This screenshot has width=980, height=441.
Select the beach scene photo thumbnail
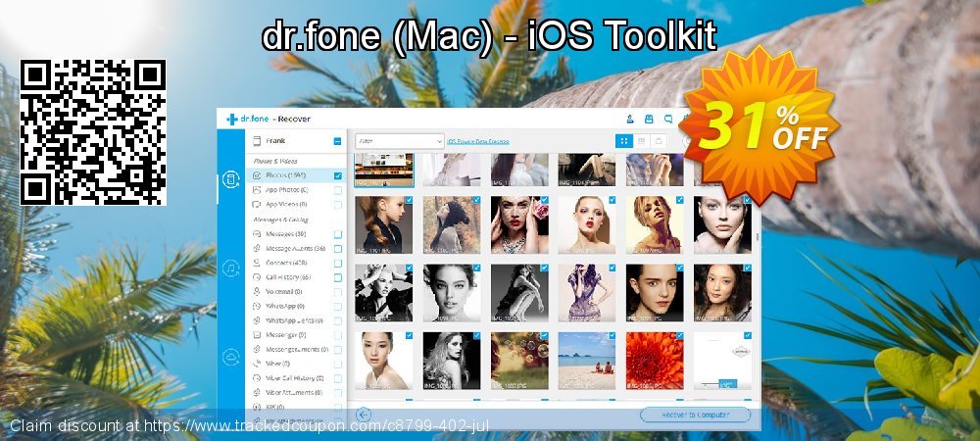coord(587,361)
